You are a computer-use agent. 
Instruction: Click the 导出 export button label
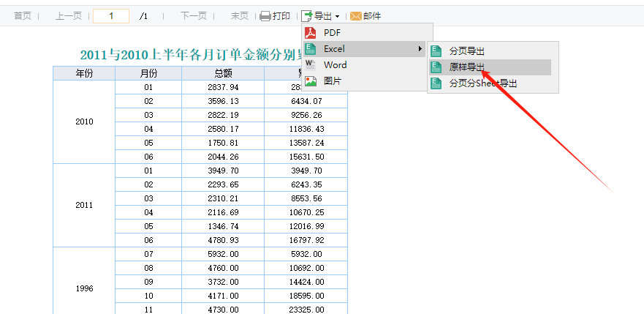click(x=323, y=16)
